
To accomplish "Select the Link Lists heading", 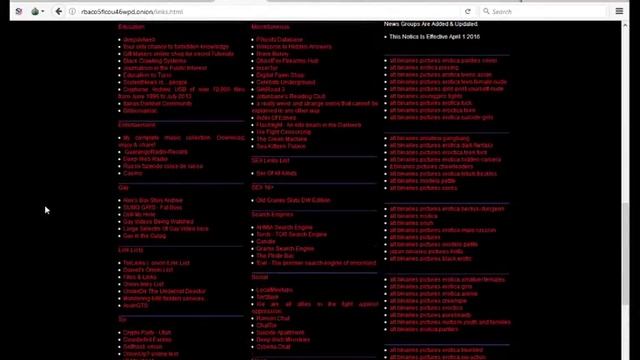I will [x=131, y=250].
